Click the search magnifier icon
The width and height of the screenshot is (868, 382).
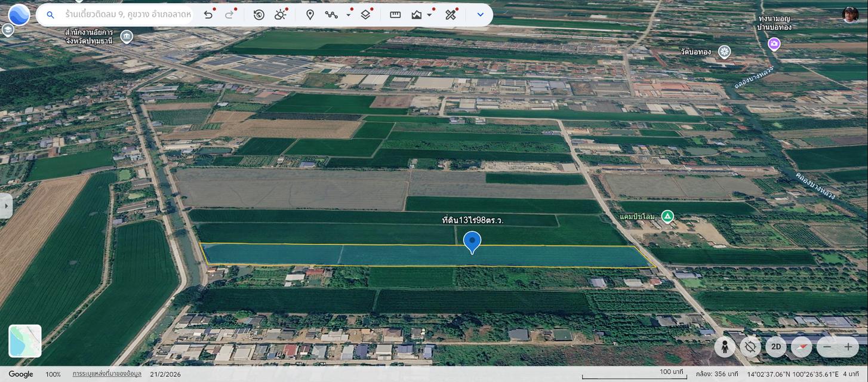pyautogui.click(x=51, y=15)
